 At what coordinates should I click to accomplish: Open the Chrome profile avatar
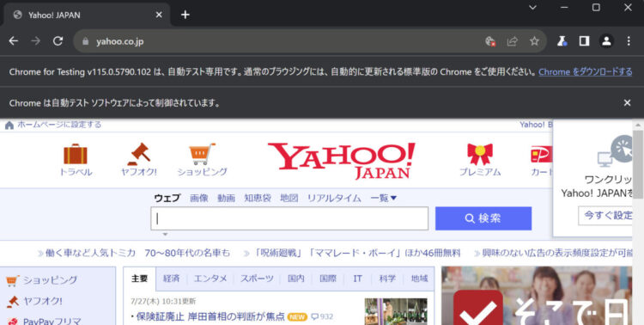click(606, 41)
